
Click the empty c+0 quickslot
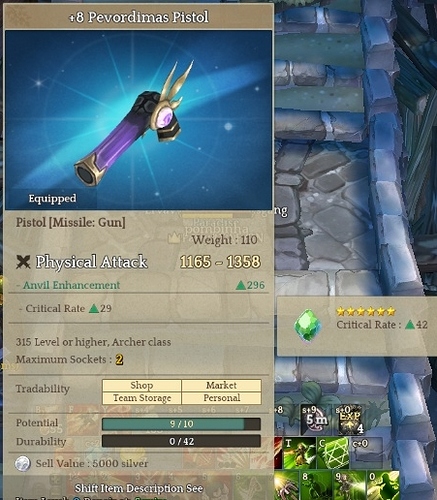coord(367,453)
